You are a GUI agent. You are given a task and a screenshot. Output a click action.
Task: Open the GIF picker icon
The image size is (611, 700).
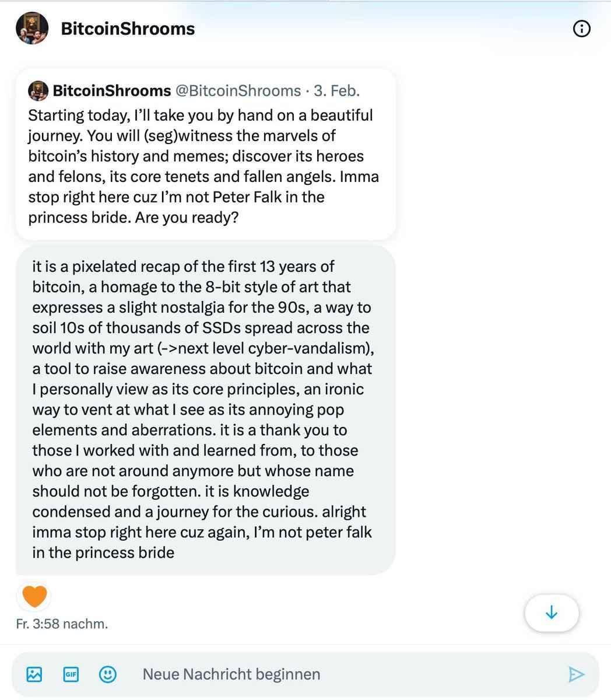(x=71, y=674)
